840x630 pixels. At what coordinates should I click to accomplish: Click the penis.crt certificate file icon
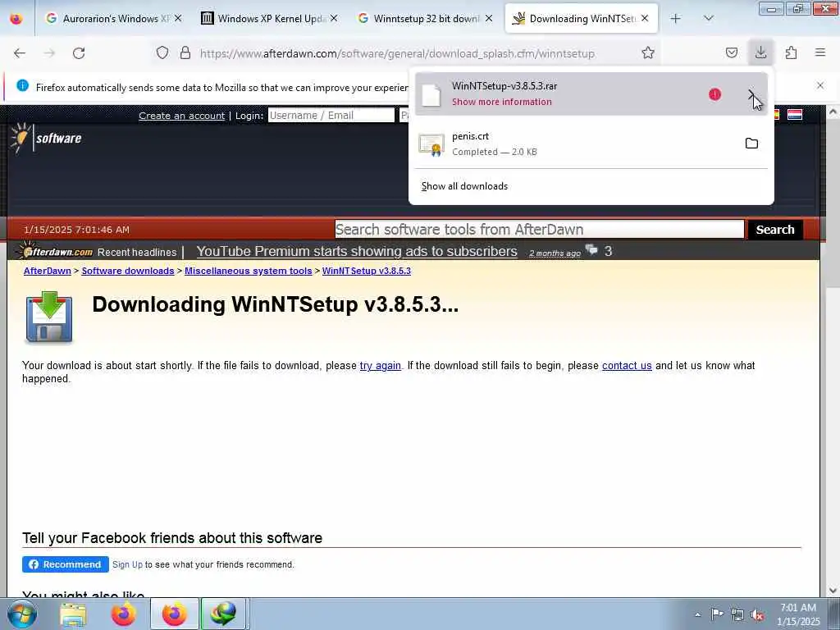click(431, 144)
